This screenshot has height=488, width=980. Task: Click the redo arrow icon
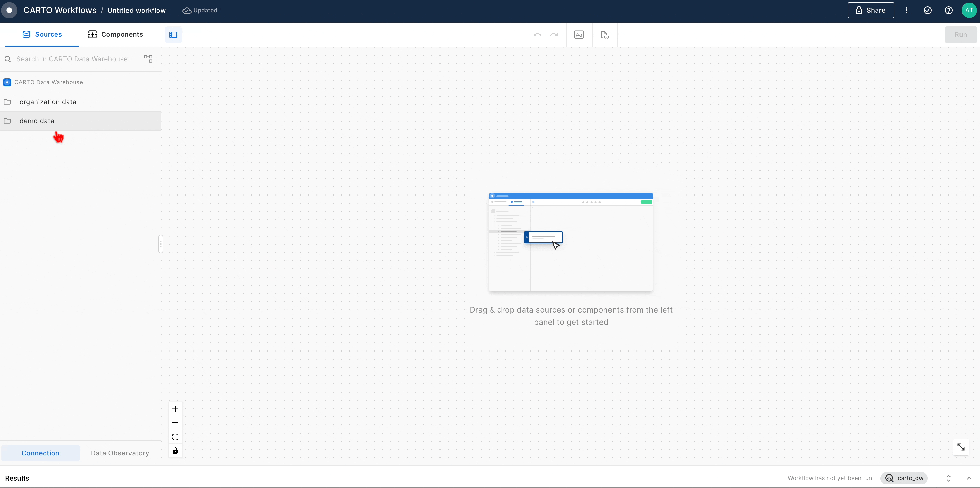[554, 35]
